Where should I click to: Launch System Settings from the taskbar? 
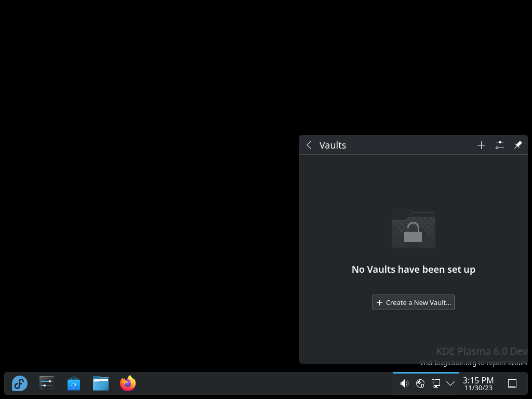point(46,383)
